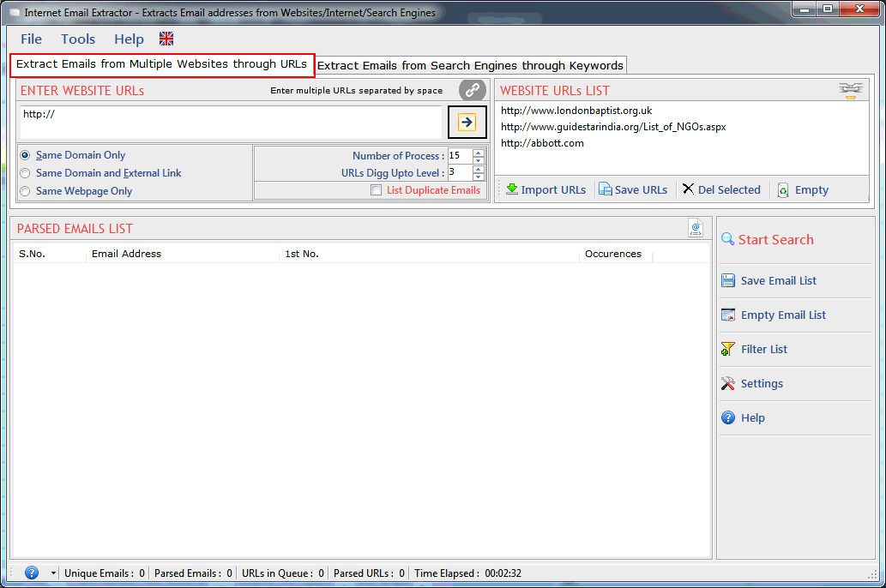
Task: Enable List Duplicate Emails checkbox
Action: pyautogui.click(x=376, y=189)
